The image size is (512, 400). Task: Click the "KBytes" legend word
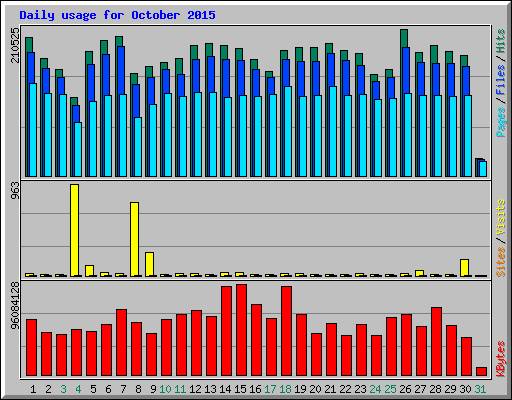tap(500, 359)
